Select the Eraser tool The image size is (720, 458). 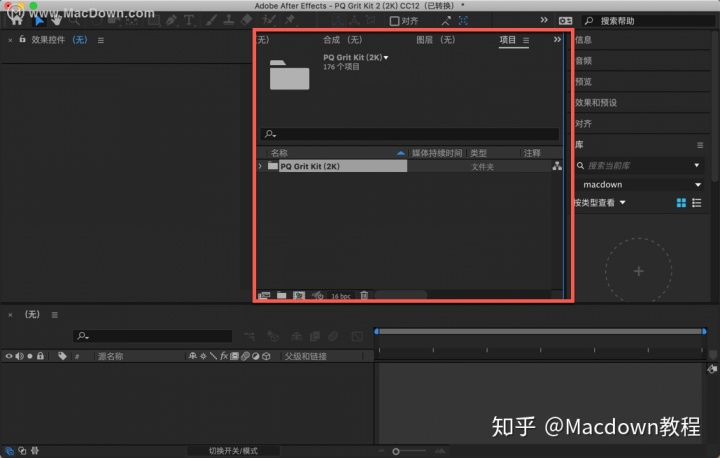pyautogui.click(x=247, y=20)
